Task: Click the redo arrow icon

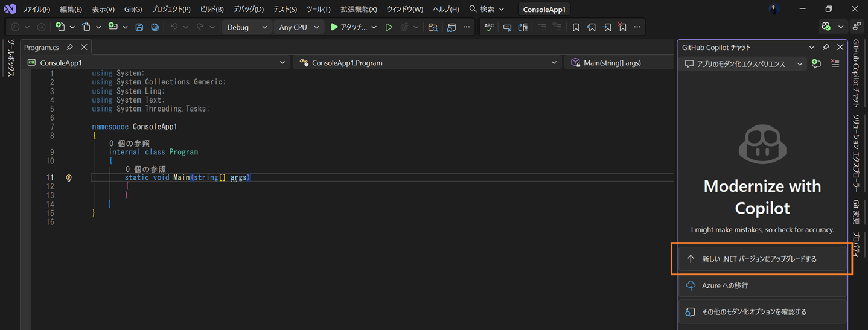Action: [200, 27]
